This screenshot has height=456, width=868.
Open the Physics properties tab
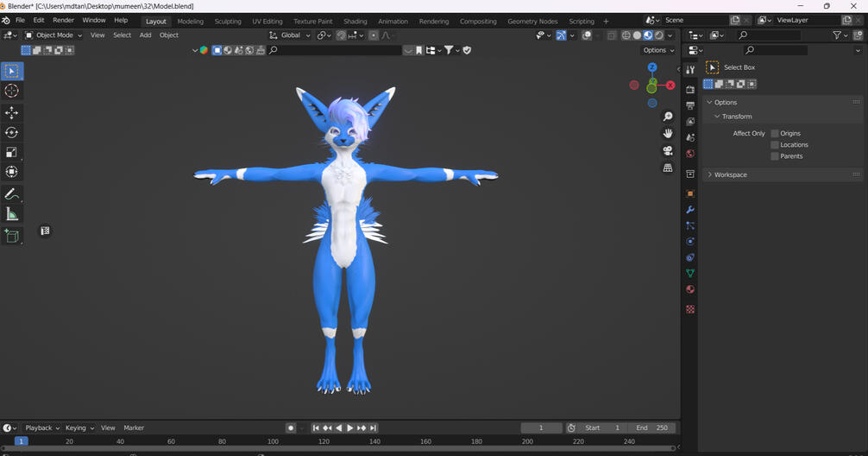(x=690, y=242)
